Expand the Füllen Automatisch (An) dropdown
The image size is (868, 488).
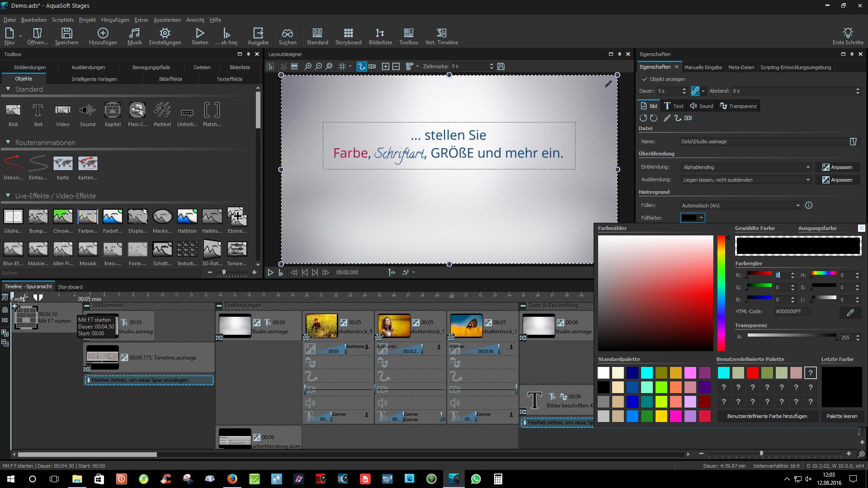coord(741,206)
